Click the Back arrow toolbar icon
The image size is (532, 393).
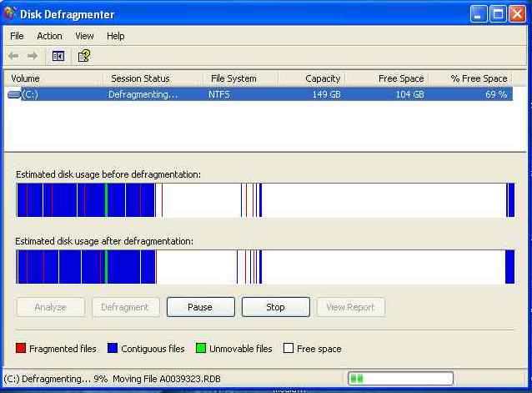click(13, 56)
